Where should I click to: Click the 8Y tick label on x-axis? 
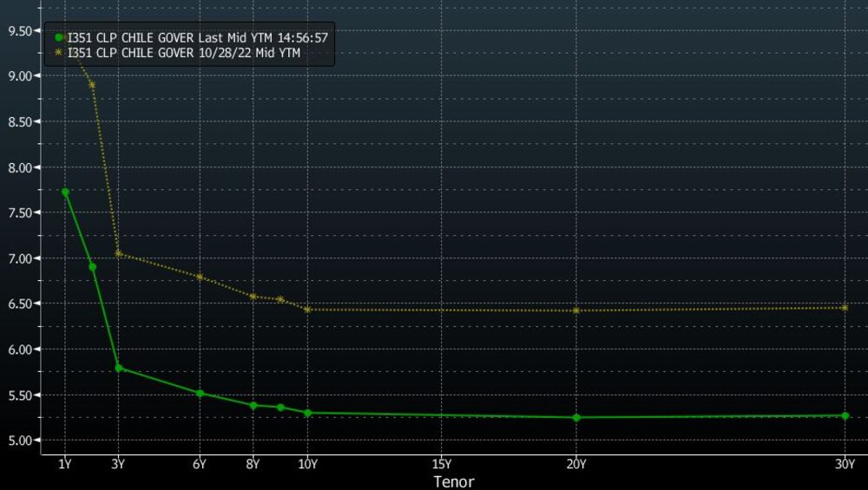pyautogui.click(x=253, y=465)
